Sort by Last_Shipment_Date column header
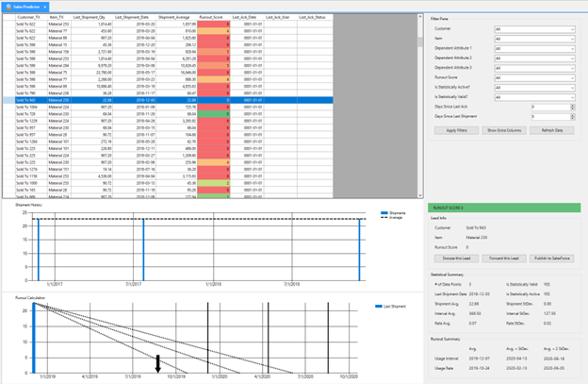This screenshot has width=588, height=384. (135, 17)
